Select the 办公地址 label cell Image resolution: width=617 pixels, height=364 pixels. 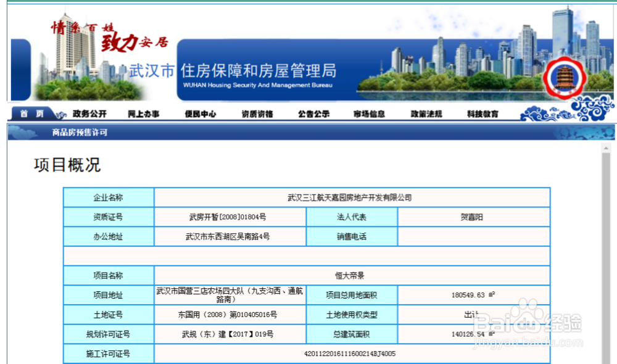108,236
